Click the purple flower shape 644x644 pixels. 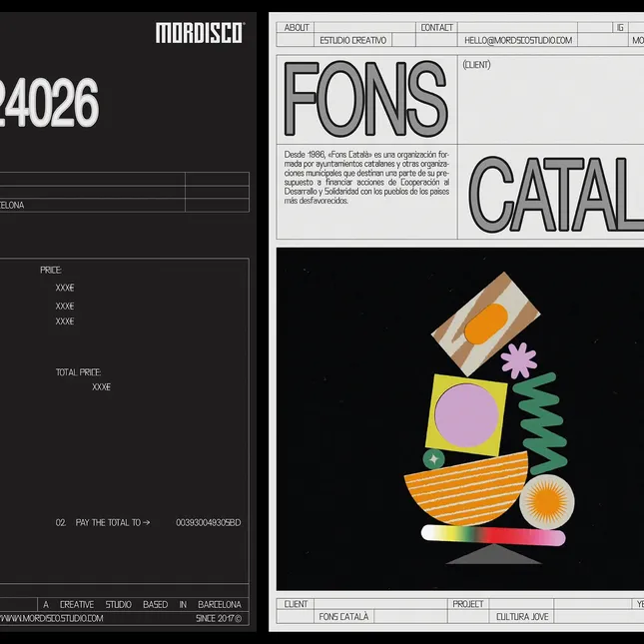pyautogui.click(x=519, y=360)
